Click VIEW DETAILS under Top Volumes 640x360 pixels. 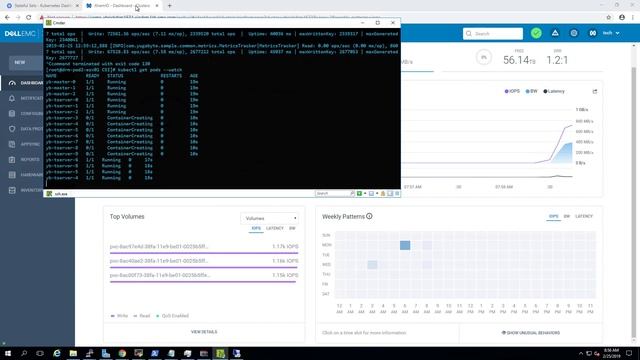coord(204,332)
